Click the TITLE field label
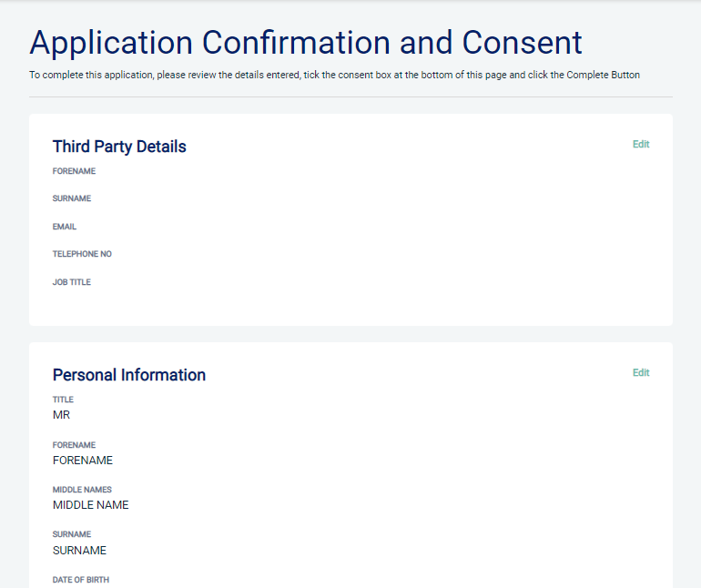Viewport: 701px width, 588px height. [x=63, y=400]
